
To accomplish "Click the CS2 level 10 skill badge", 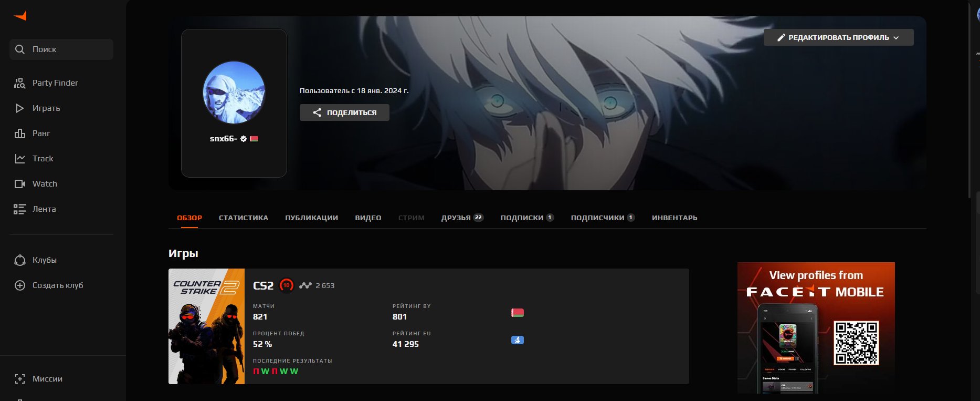I will [x=286, y=285].
